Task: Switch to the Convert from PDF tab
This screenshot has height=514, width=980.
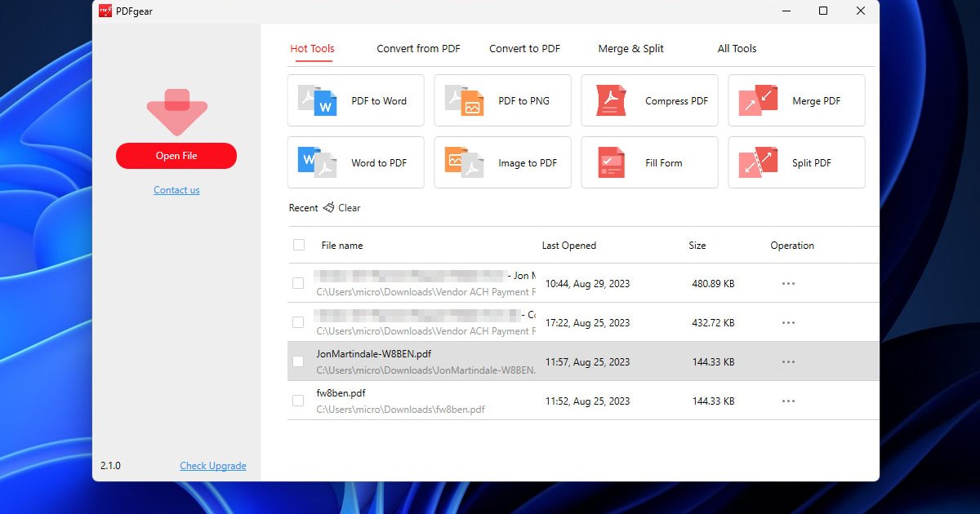Action: point(417,48)
